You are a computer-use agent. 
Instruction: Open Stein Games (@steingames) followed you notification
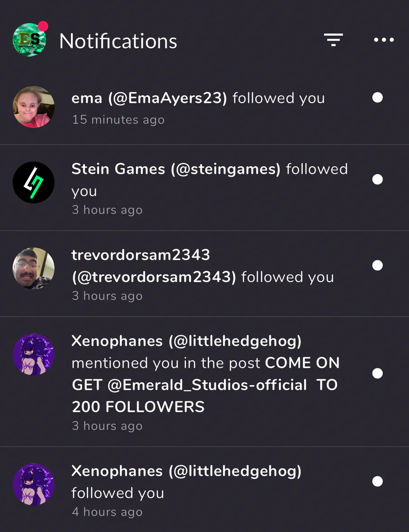[x=204, y=188]
